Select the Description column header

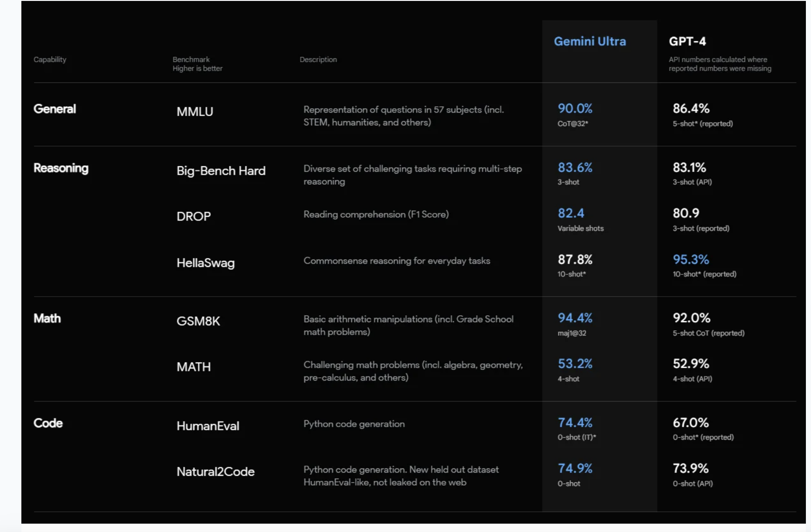[x=318, y=59]
